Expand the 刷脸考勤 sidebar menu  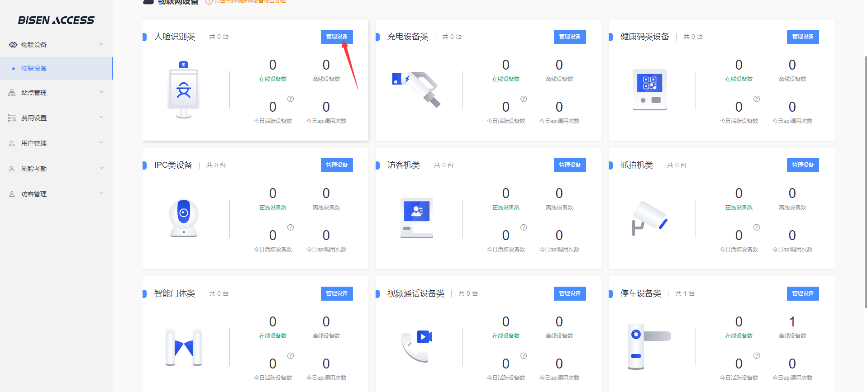click(101, 168)
